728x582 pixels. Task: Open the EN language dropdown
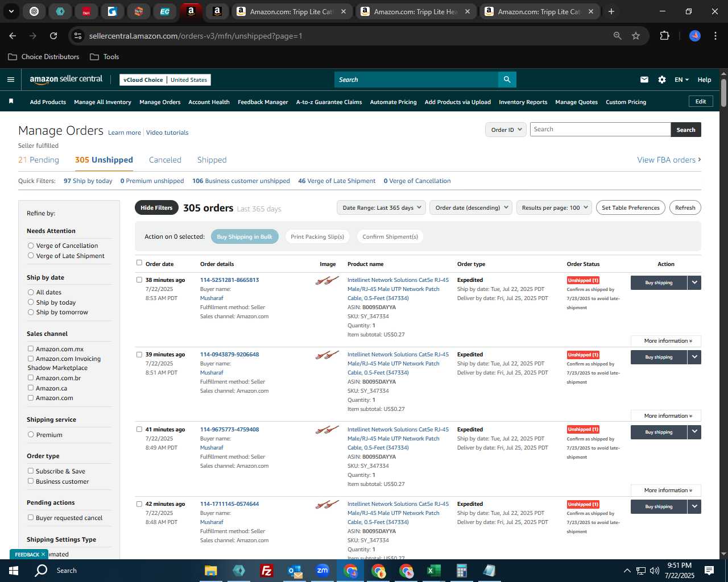pyautogui.click(x=681, y=80)
